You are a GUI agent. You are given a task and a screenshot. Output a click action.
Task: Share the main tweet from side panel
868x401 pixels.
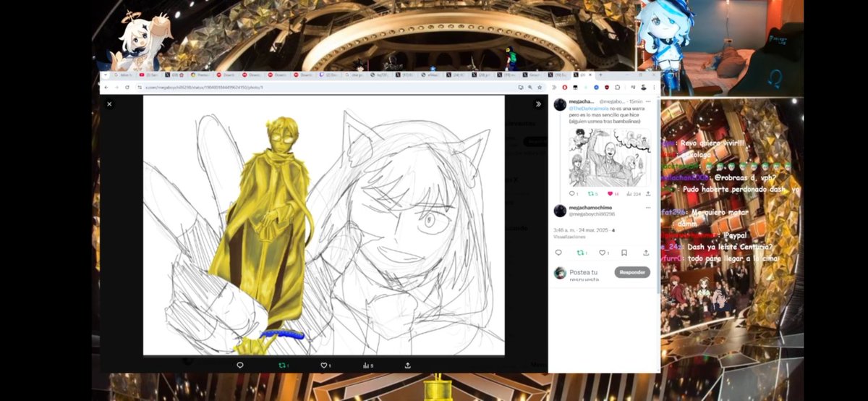click(x=646, y=253)
